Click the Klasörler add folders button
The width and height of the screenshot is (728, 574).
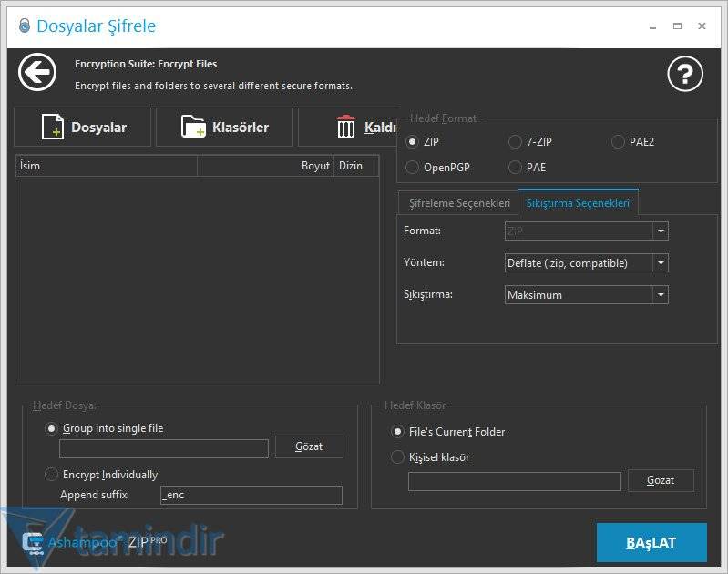224,128
